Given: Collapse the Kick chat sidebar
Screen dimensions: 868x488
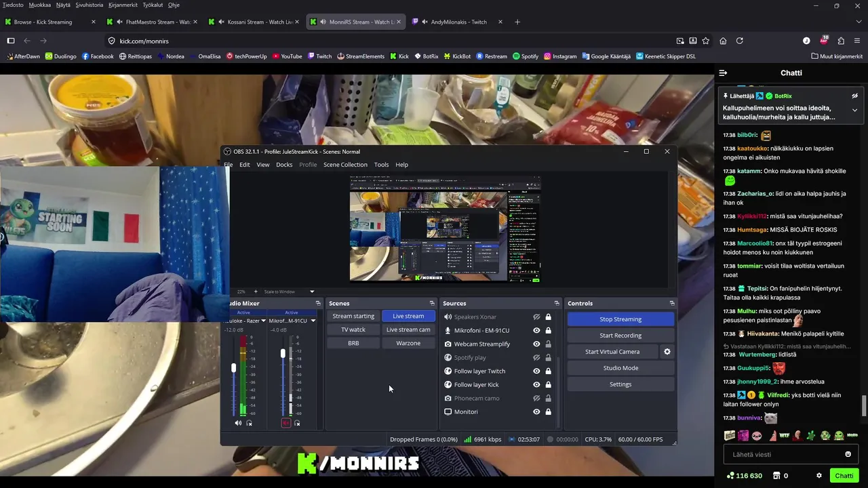Looking at the screenshot, I should click(x=723, y=73).
